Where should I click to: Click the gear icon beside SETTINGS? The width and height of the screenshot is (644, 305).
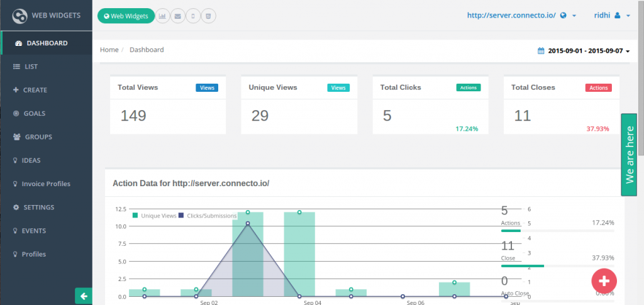pyautogui.click(x=16, y=208)
